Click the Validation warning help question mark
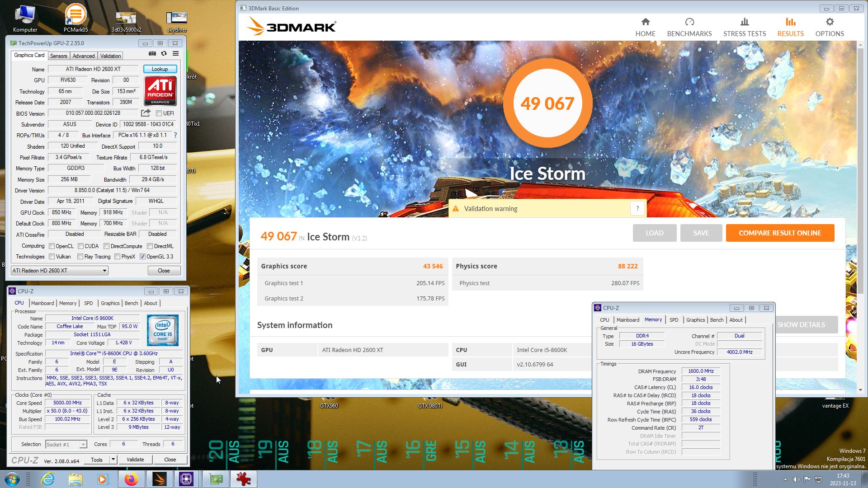 point(637,208)
